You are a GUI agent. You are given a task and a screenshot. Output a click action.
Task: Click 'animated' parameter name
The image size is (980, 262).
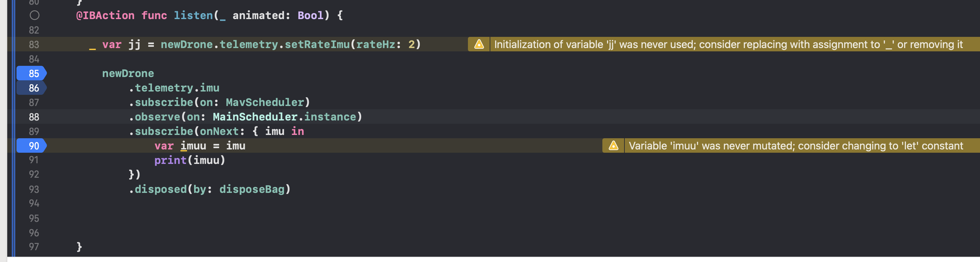click(258, 15)
